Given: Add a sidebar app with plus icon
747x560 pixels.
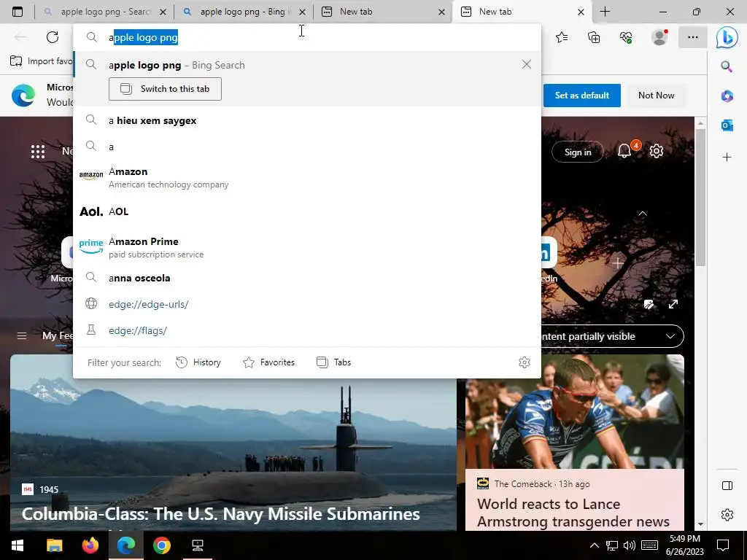Looking at the screenshot, I should pyautogui.click(x=727, y=157).
